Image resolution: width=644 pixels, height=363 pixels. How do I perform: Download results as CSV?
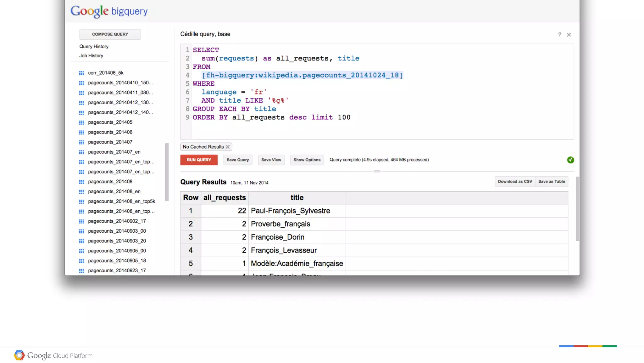(x=515, y=182)
